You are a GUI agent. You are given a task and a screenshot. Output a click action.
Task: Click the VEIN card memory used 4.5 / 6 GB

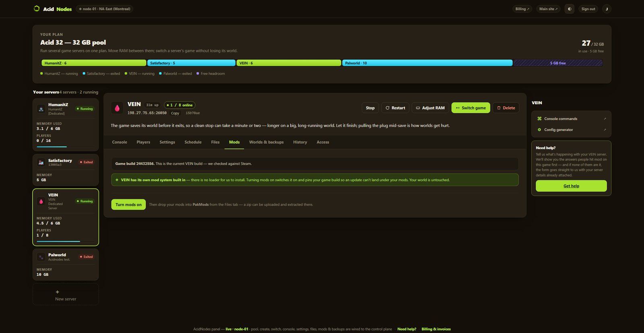click(48, 223)
